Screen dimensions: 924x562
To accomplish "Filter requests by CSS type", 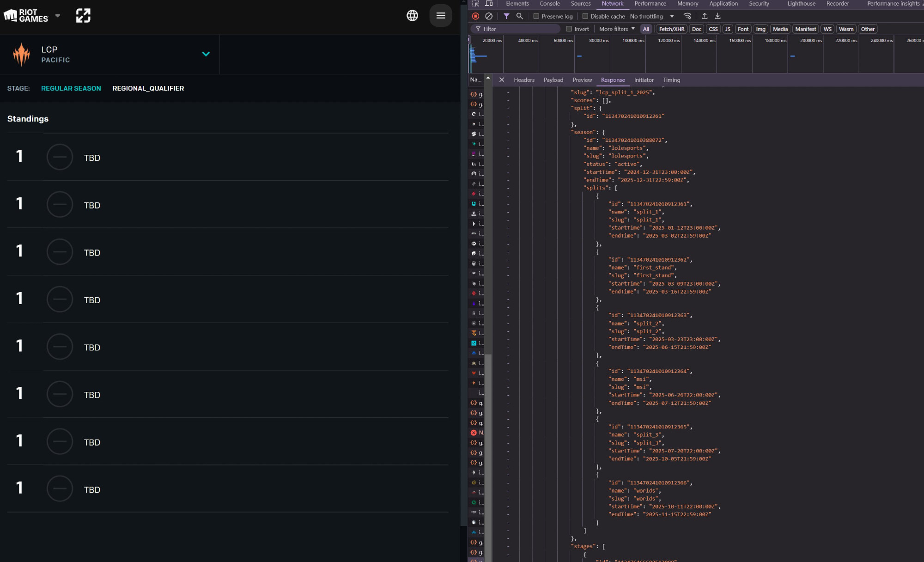I will [713, 29].
